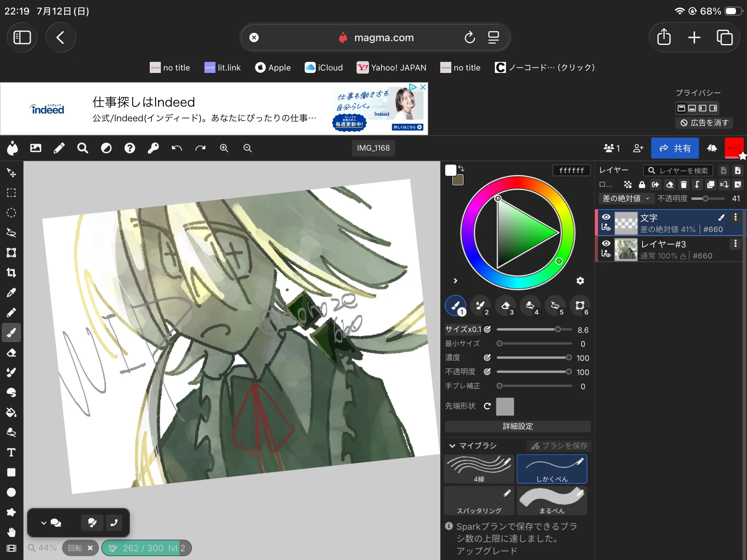This screenshot has height=560, width=747.
Task: Select the elliptical selection tool
Action: (x=11, y=213)
